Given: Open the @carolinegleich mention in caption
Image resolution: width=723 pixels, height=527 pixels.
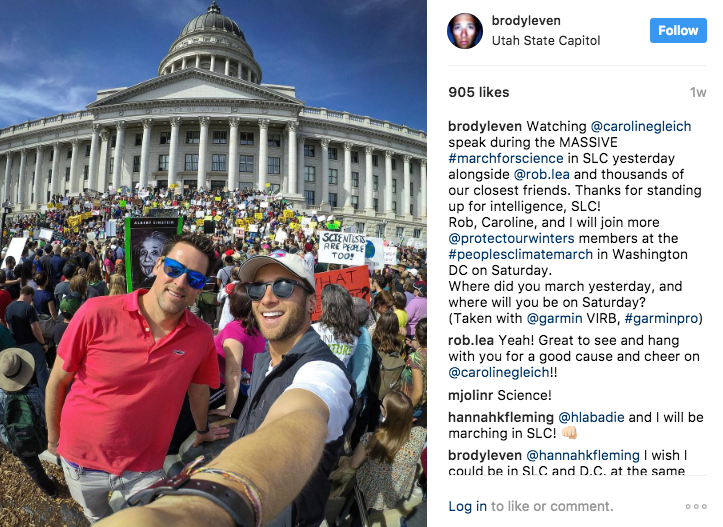Looking at the screenshot, I should pyautogui.click(x=640, y=126).
